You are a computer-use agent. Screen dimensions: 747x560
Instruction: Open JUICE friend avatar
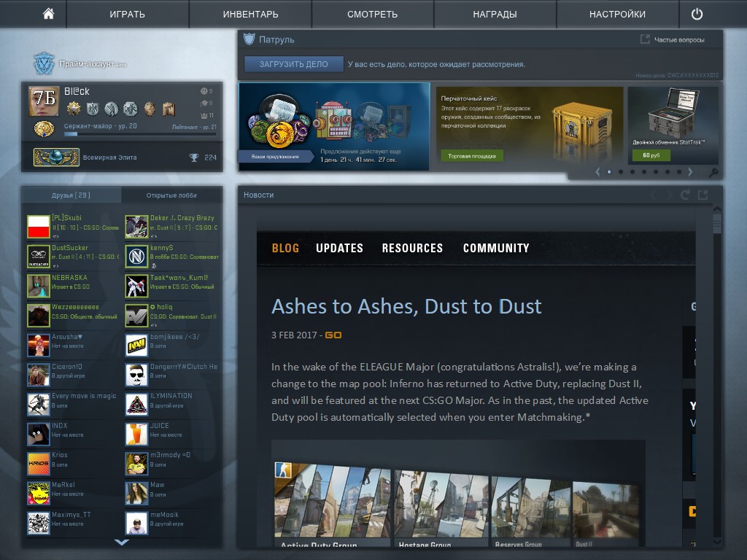(136, 435)
